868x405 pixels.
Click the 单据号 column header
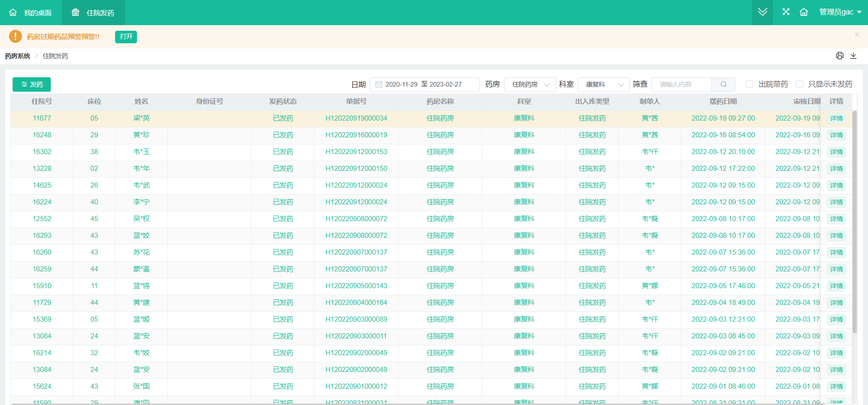[x=356, y=101]
